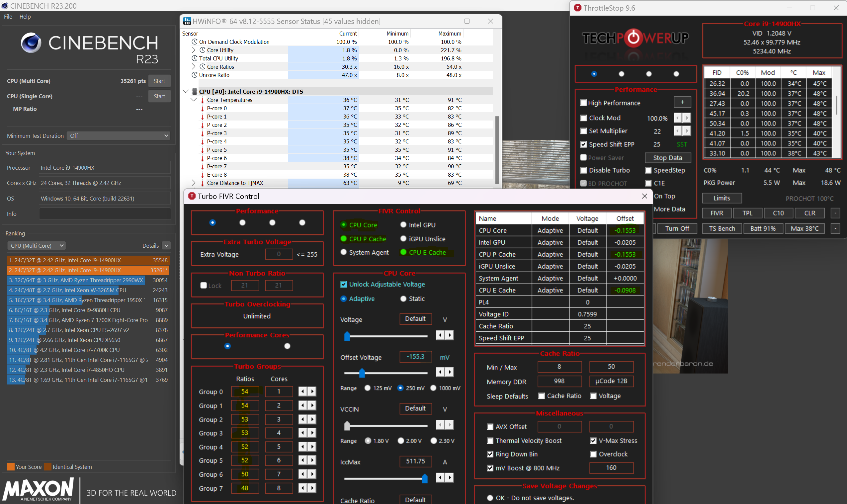Click Voltage slider right arrow
The image size is (847, 504).
coord(449,335)
